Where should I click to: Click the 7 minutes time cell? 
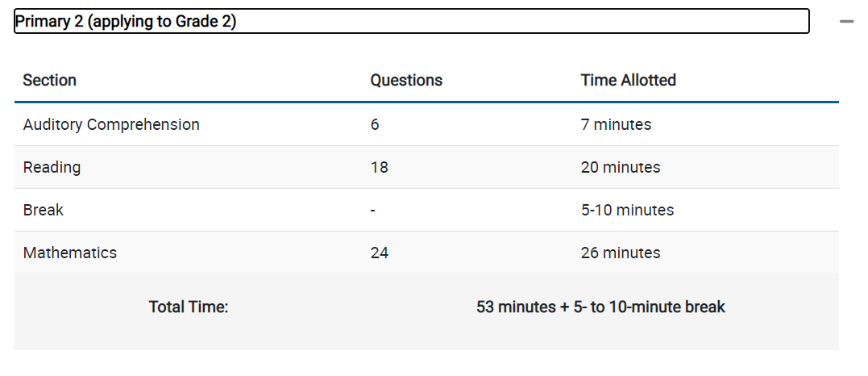click(x=616, y=125)
